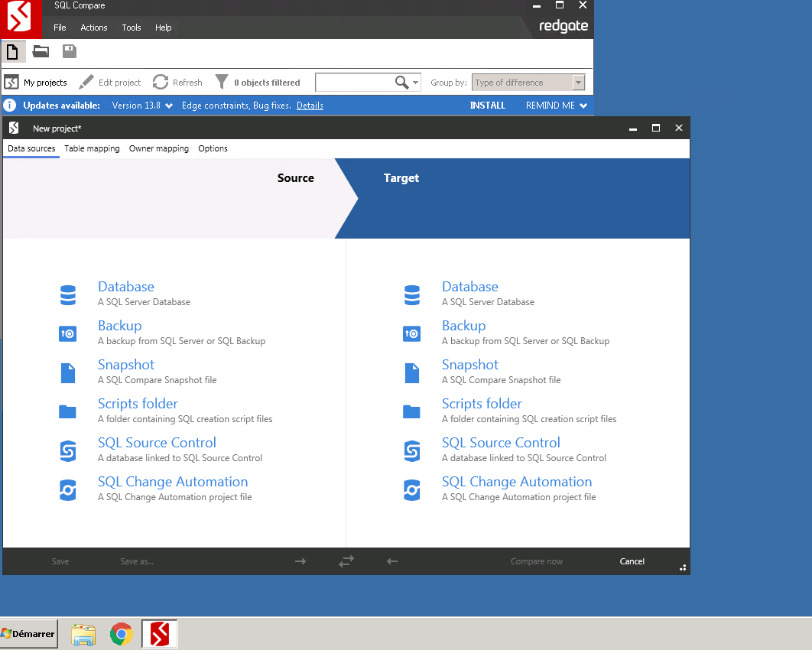Click Source Scripts folder icon
Screen dimensions: 812x650
[x=68, y=411]
